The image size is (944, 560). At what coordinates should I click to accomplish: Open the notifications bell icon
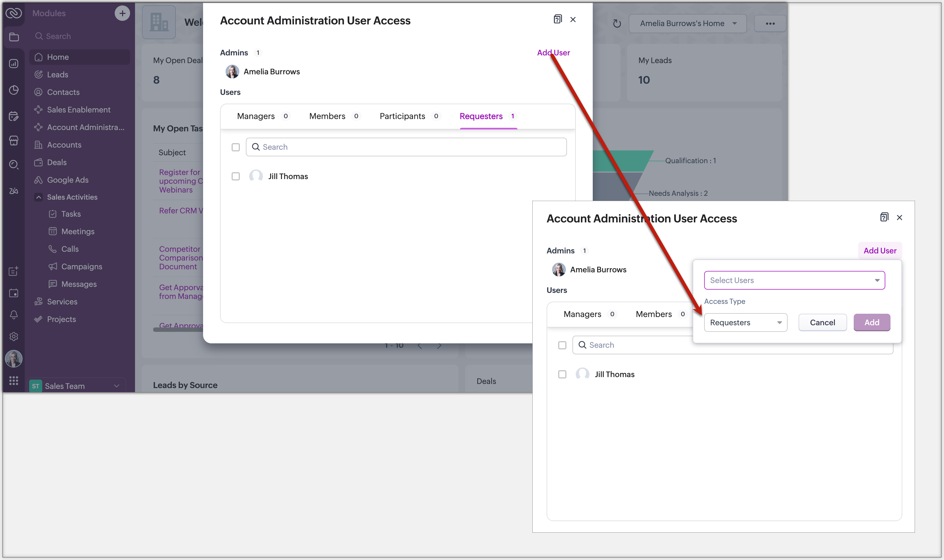(14, 314)
